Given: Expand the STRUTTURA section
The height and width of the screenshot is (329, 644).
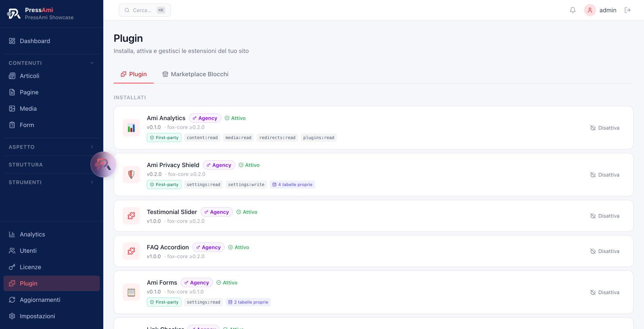Looking at the screenshot, I should 52,164.
